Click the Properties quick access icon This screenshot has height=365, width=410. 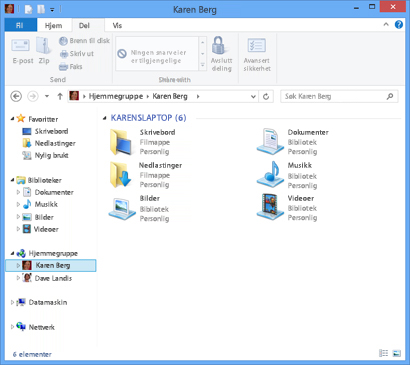pyautogui.click(x=29, y=9)
